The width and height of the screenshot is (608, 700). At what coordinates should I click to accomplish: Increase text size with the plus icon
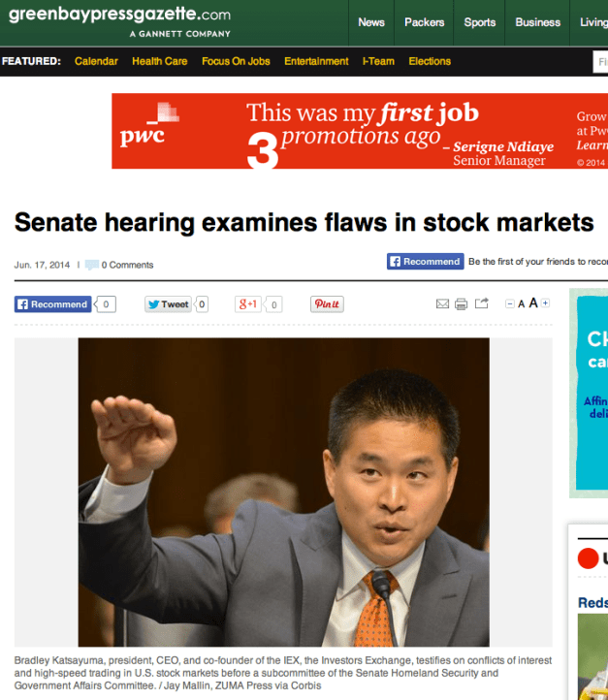[545, 303]
